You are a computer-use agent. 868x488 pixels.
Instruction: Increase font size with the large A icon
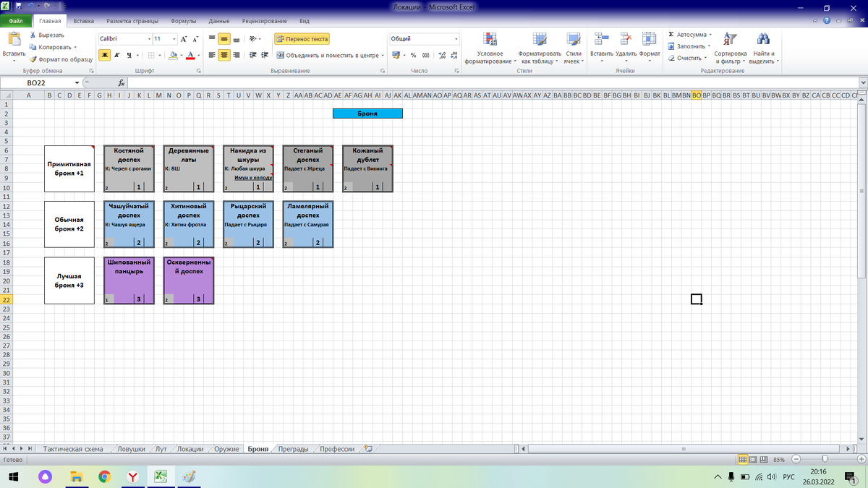click(184, 38)
